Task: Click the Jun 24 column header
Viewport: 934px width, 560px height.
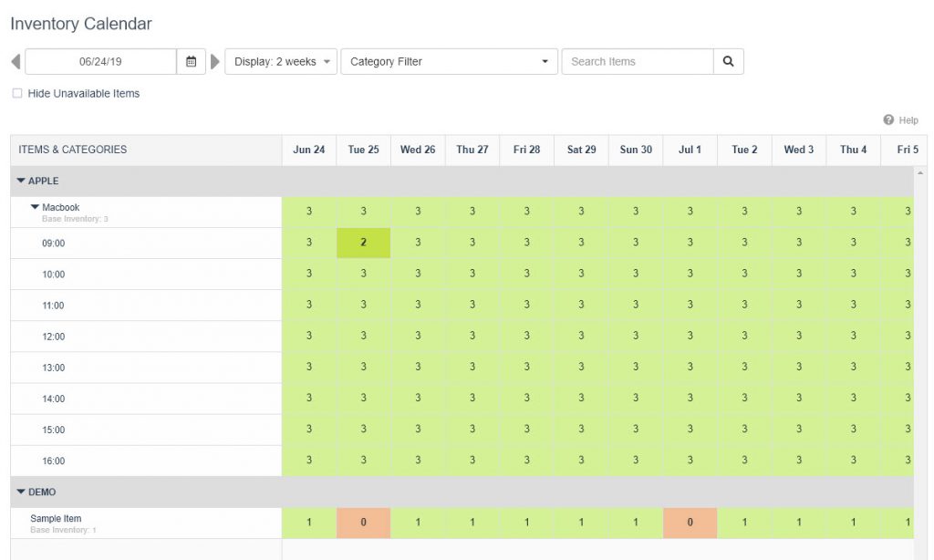Action: 309,150
